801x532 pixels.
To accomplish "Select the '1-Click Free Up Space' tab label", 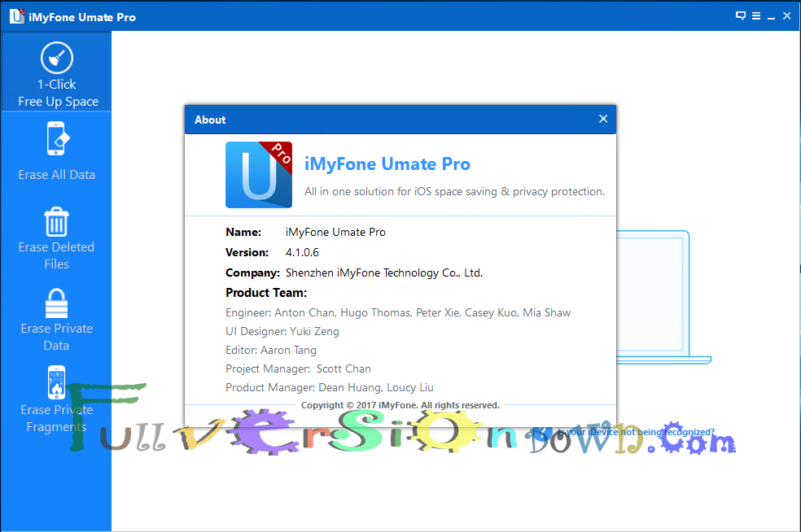I will coord(59,93).
